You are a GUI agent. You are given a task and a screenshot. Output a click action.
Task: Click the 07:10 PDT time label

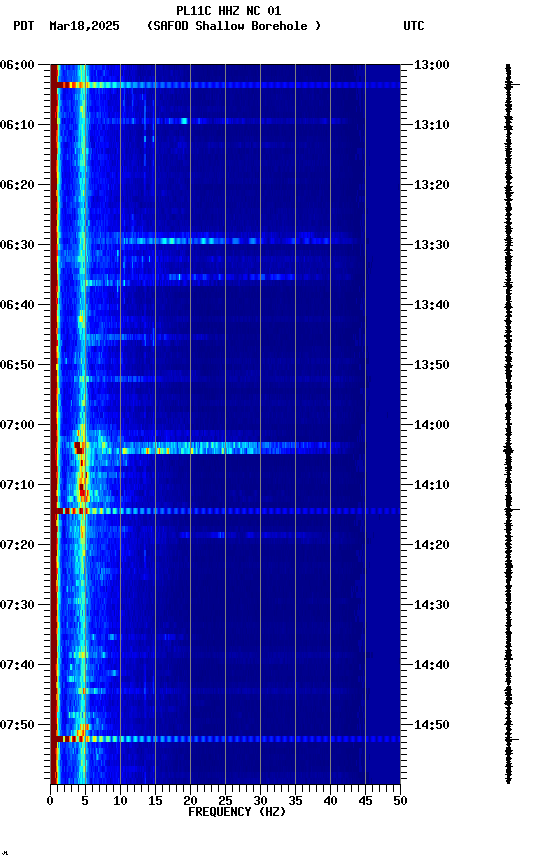coord(17,485)
